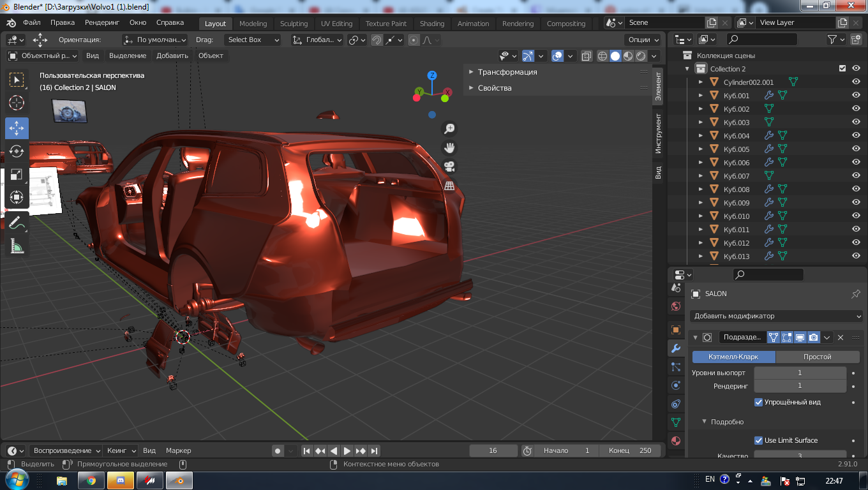The width and height of the screenshot is (868, 490).
Task: Open the Объектный режим mode dropdown
Action: (x=42, y=56)
